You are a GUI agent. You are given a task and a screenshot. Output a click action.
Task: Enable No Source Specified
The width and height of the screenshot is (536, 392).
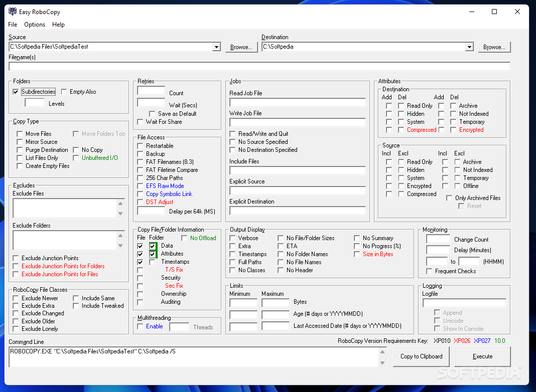pyautogui.click(x=232, y=142)
